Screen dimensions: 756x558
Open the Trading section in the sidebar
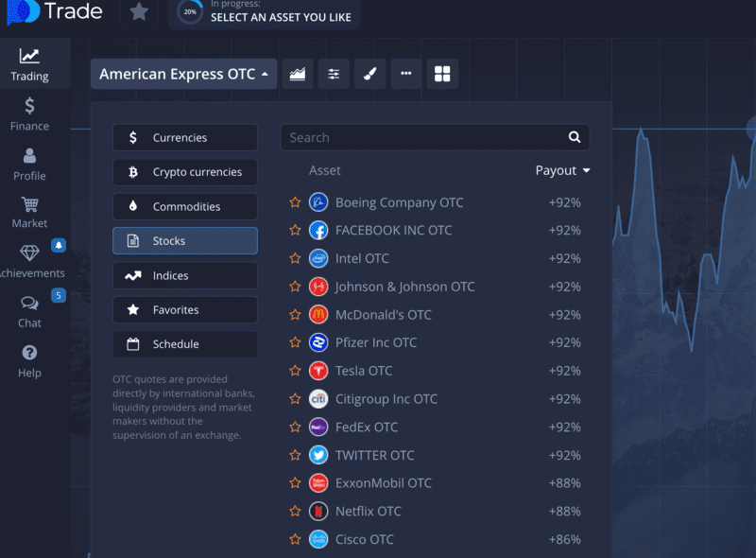coord(28,63)
